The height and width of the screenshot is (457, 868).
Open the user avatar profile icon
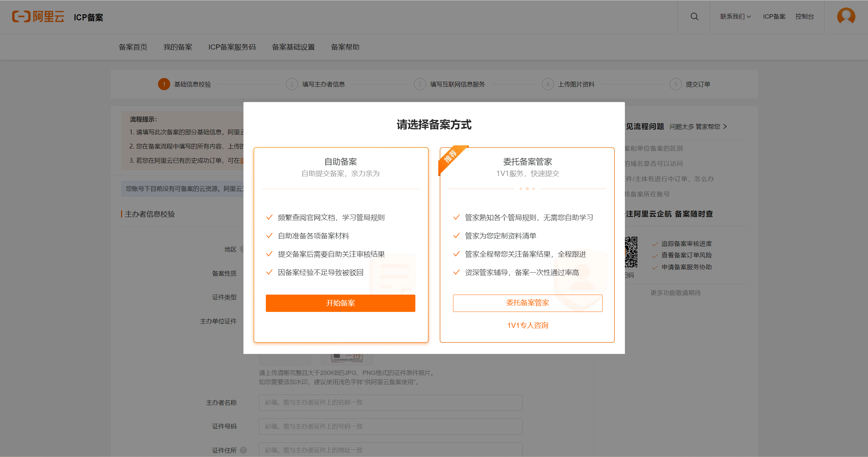pyautogui.click(x=846, y=16)
